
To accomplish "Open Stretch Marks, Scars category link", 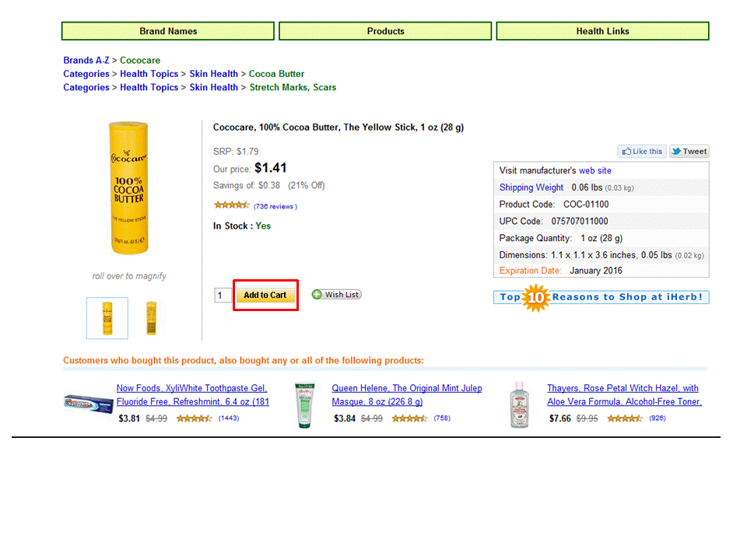I will 293,87.
